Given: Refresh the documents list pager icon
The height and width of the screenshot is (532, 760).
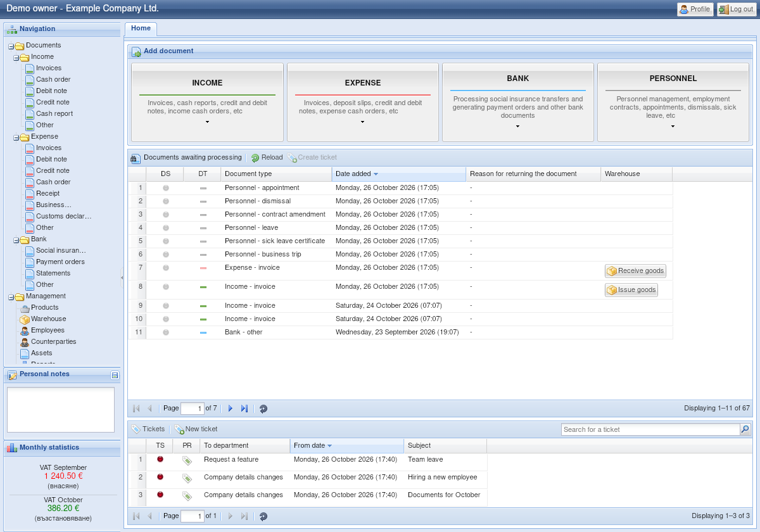Looking at the screenshot, I should 263,409.
